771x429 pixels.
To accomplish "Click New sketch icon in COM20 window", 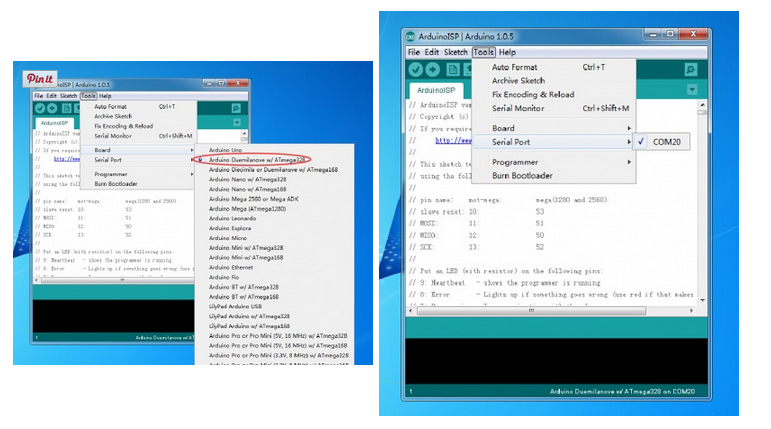I will click(453, 70).
